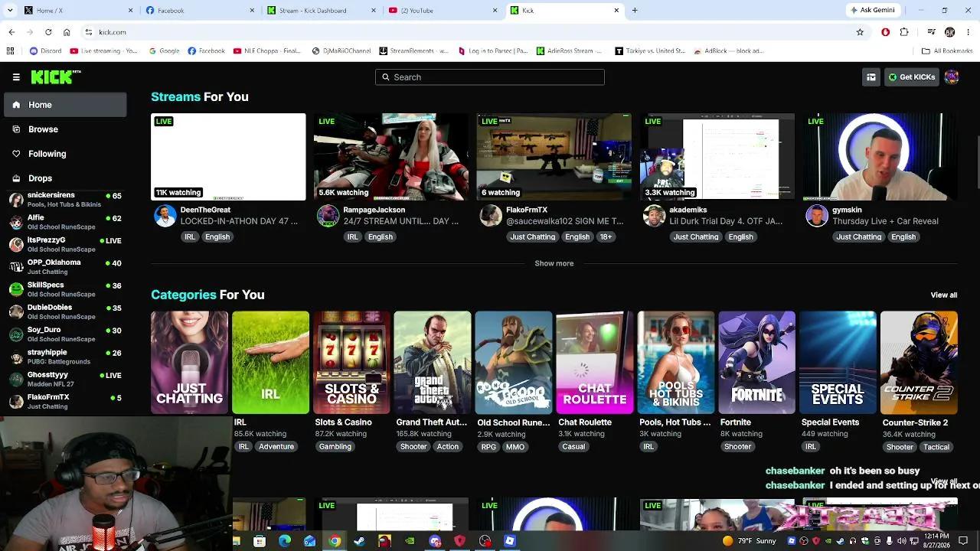Open Microsoft Edge from the taskbar
980x551 pixels.
(285, 541)
